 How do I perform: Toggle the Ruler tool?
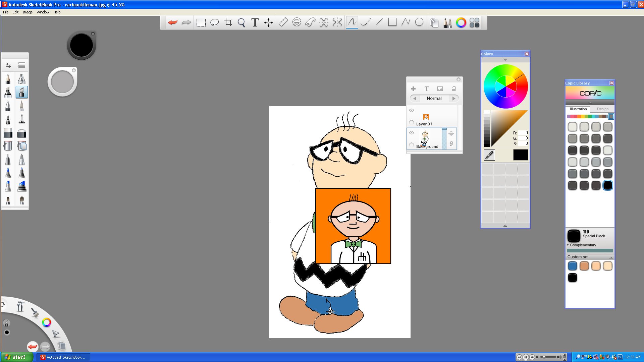[x=283, y=22]
